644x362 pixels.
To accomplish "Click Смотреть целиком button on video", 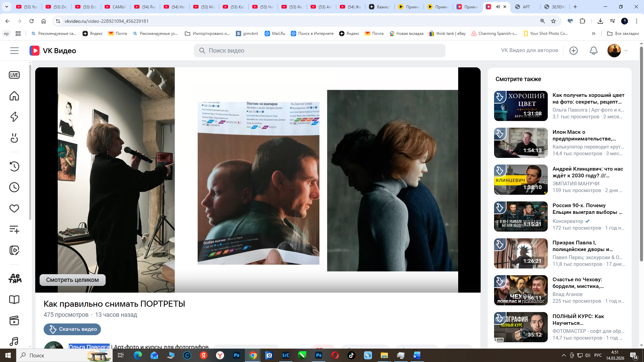I will 72,280.
